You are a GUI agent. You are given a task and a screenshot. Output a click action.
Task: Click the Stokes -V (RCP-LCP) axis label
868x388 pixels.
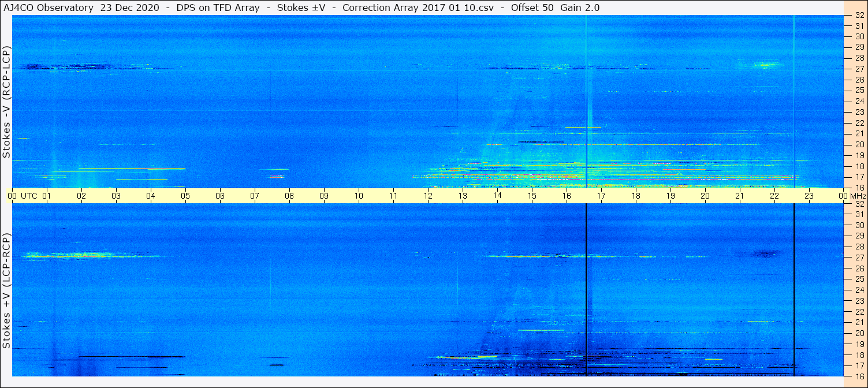point(6,102)
